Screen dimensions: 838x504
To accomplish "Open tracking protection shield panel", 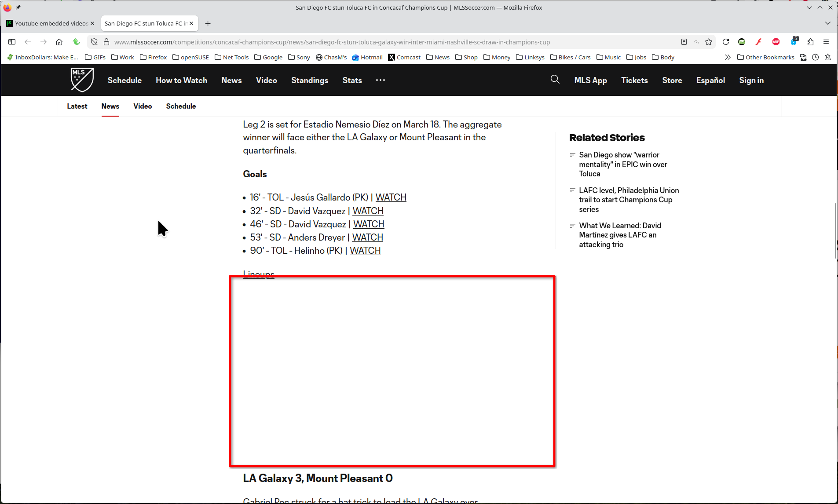I will pos(94,42).
